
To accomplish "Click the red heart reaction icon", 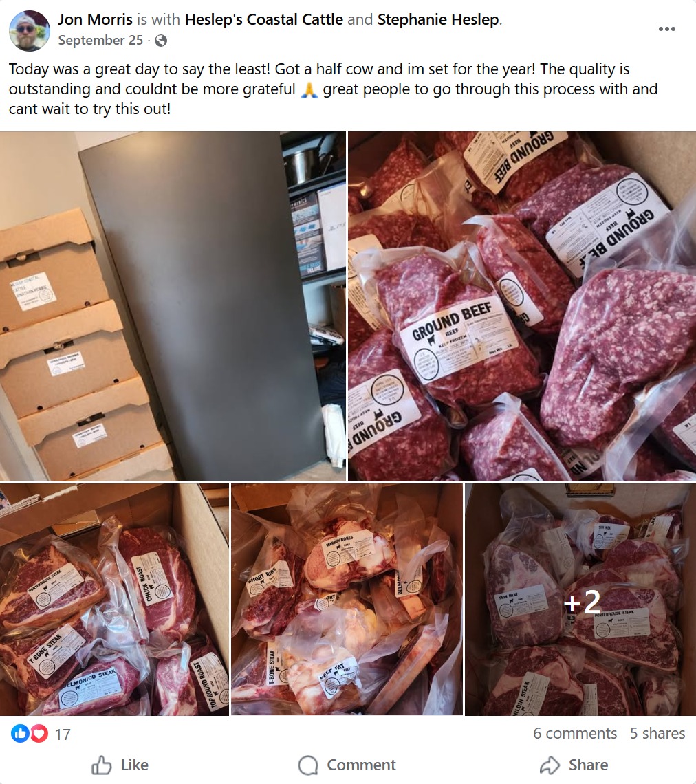I will click(x=39, y=734).
